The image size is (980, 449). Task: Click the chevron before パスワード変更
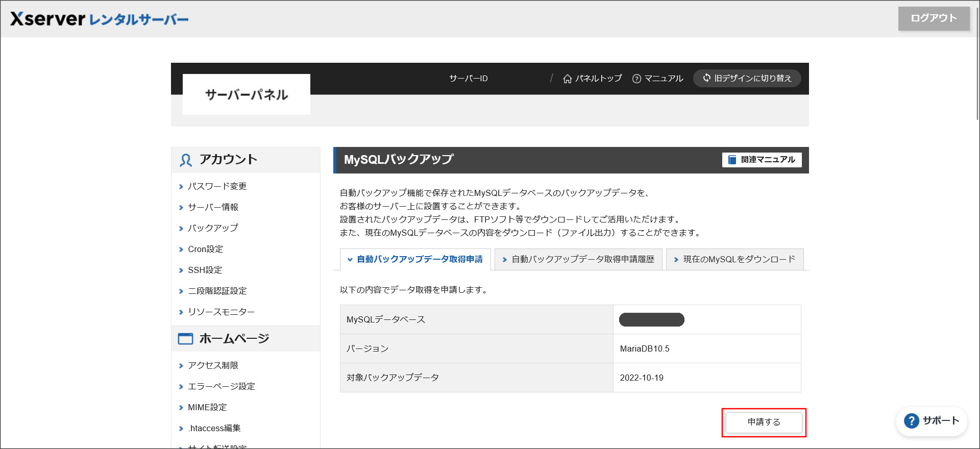(x=181, y=187)
